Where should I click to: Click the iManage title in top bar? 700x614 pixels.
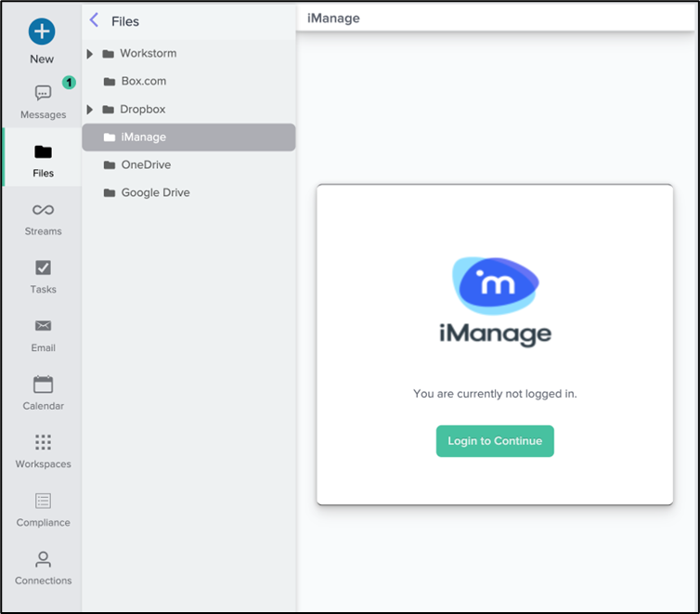[333, 19]
